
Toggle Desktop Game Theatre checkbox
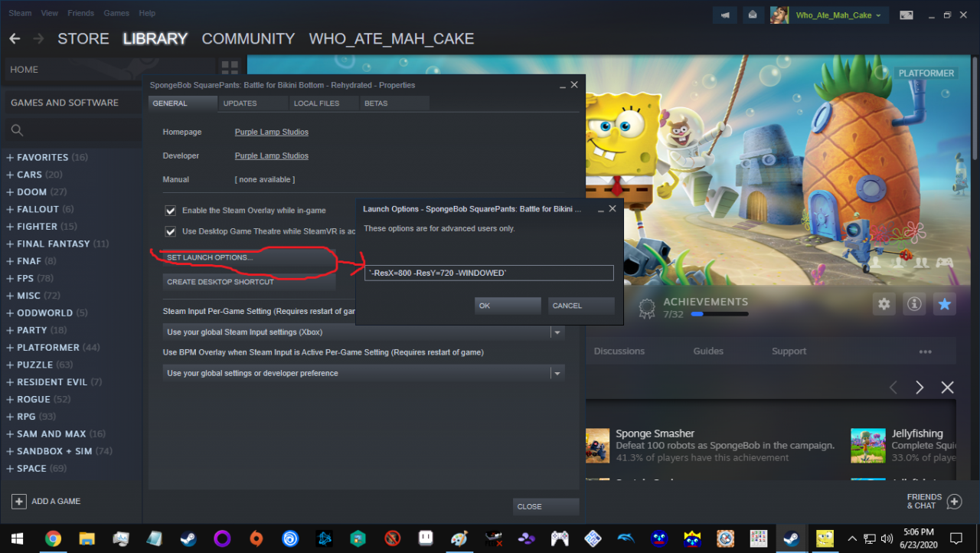click(171, 231)
